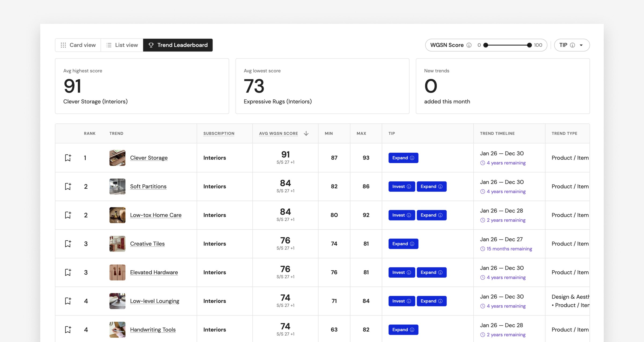644x342 pixels.
Task: Click Invest tag for Soft Partitions
Action: [402, 186]
